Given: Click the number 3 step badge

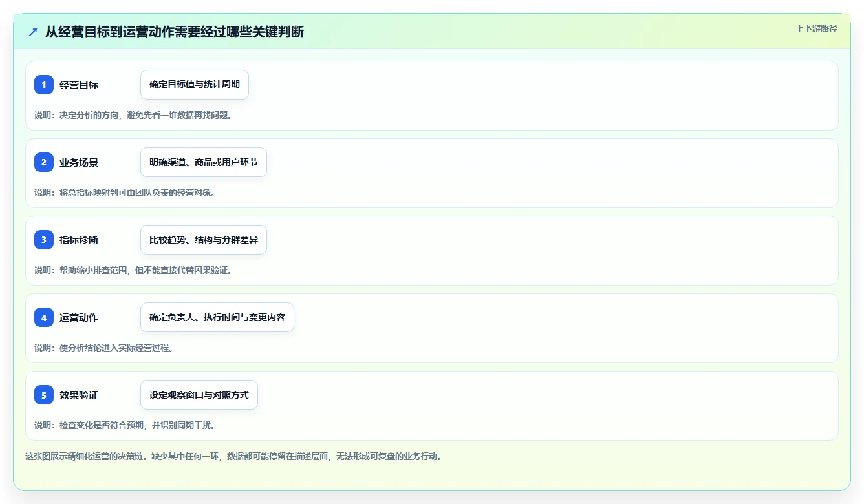Looking at the screenshot, I should click(44, 240).
